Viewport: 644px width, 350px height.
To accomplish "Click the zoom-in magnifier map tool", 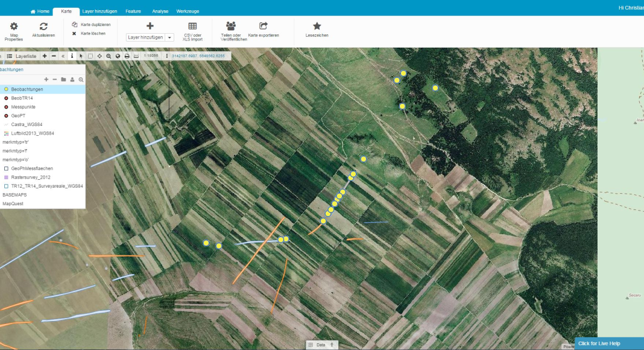I will (109, 56).
